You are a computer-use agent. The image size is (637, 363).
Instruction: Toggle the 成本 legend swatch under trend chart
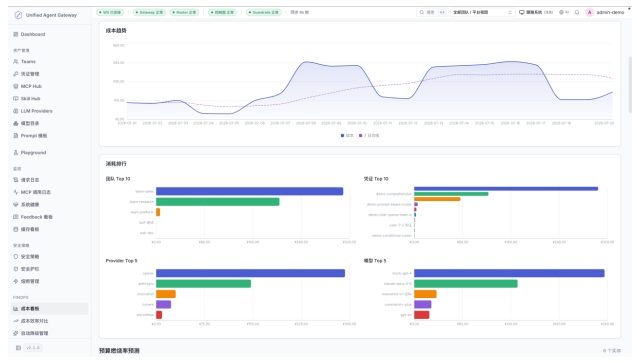click(x=342, y=136)
